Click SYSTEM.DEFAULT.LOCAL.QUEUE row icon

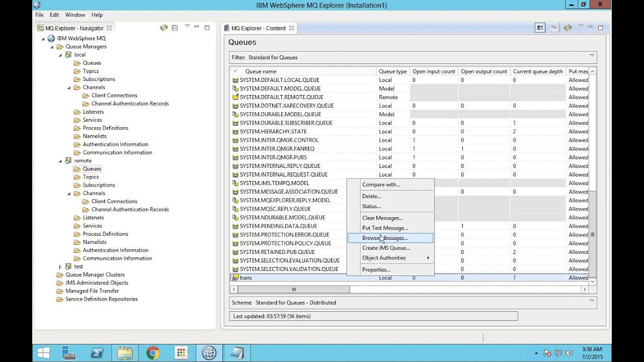[235, 80]
